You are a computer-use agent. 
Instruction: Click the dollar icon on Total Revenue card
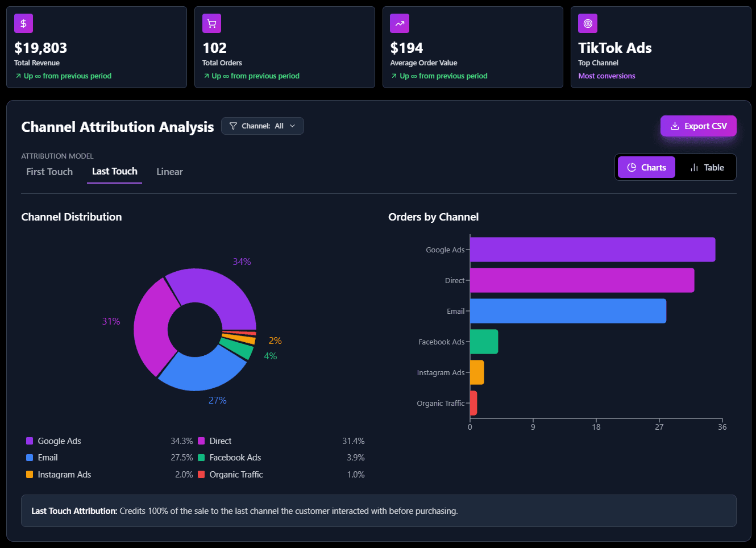point(23,23)
